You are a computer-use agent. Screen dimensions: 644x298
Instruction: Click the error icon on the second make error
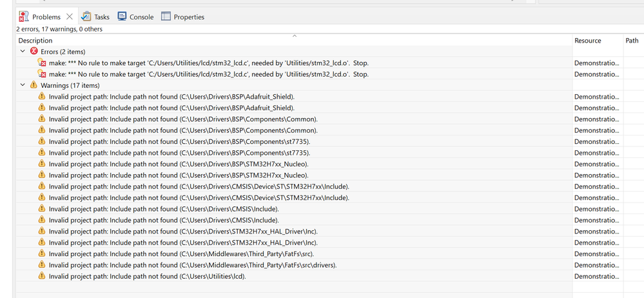[x=41, y=74]
